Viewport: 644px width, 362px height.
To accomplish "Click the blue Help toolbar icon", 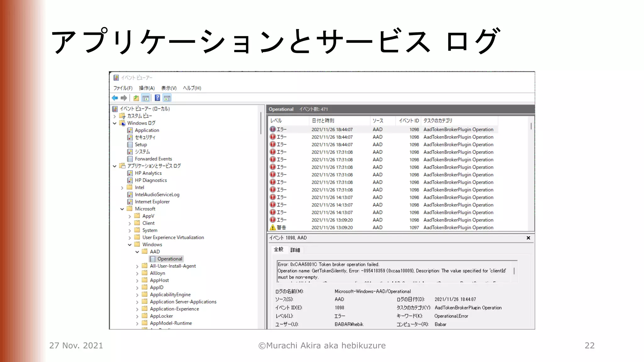I will [157, 98].
